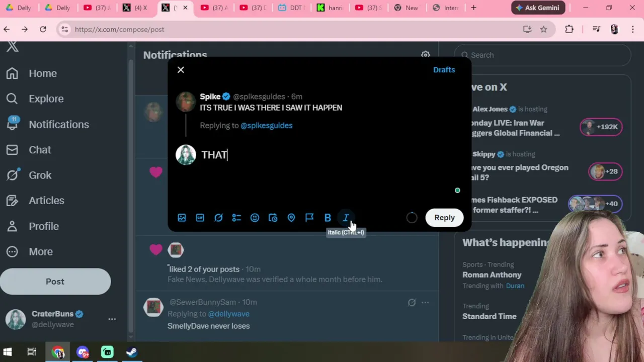This screenshot has height=362, width=644.
Task: Open SewerBunnySam's avatar
Action: click(153, 307)
